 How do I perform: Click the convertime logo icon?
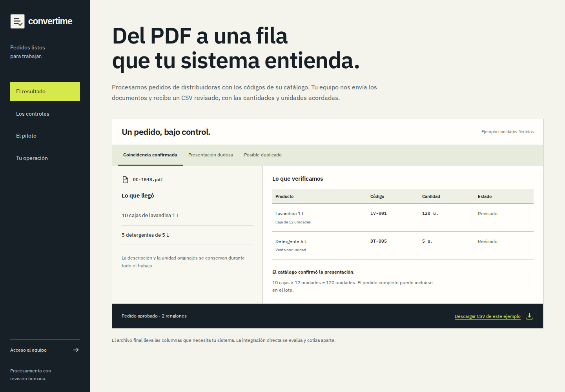coord(17,21)
